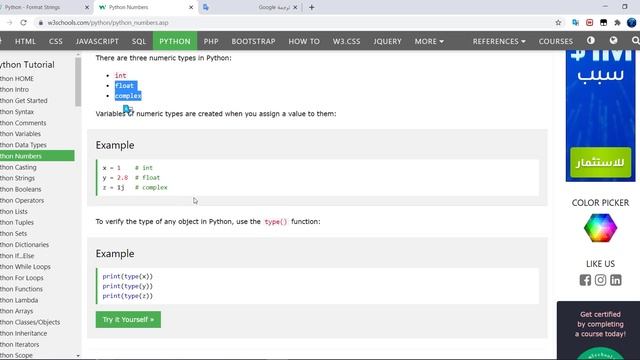Switch to the Google Translate tab
The height and width of the screenshot is (360, 640).
[x=251, y=7]
